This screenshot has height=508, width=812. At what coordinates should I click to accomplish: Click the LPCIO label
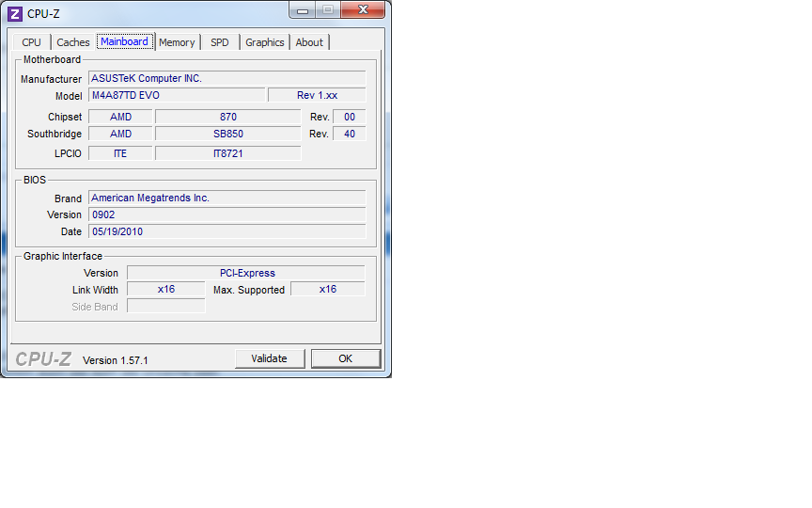(x=68, y=153)
